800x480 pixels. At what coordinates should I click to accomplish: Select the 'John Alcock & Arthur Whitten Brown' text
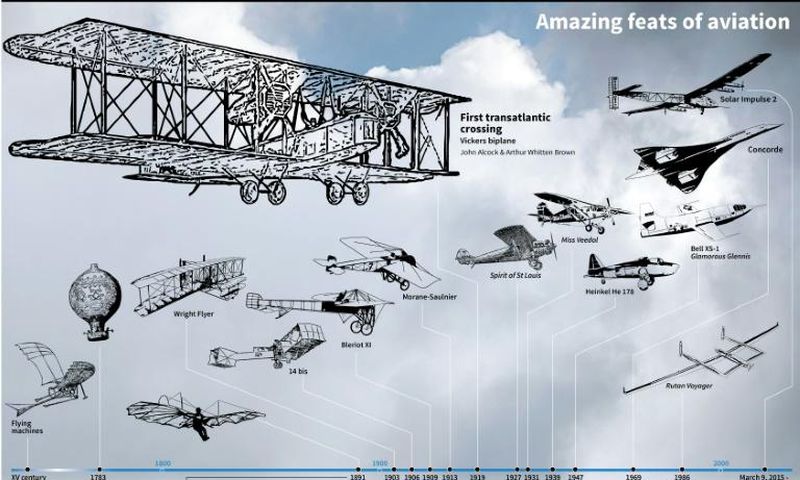(517, 152)
